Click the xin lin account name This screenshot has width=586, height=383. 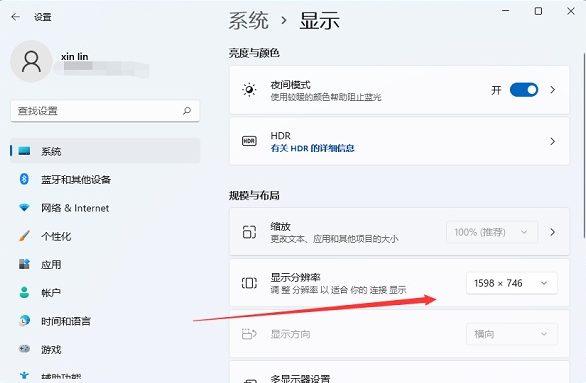(x=75, y=56)
